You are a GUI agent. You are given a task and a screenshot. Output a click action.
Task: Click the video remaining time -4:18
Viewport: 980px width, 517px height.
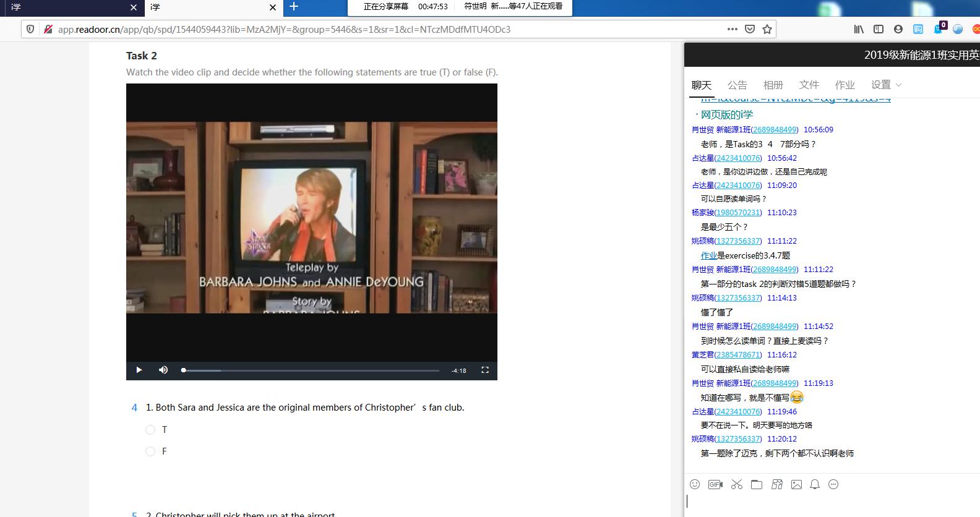(459, 370)
